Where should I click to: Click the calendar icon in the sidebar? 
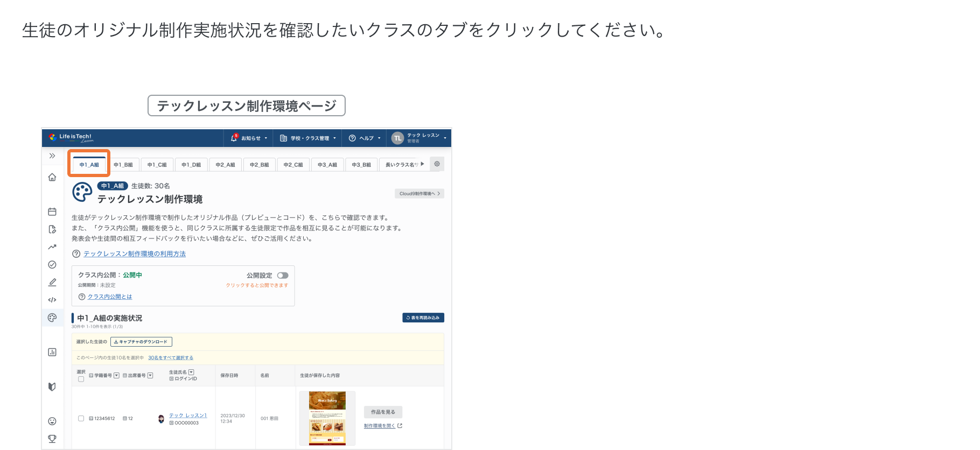pyautogui.click(x=52, y=212)
